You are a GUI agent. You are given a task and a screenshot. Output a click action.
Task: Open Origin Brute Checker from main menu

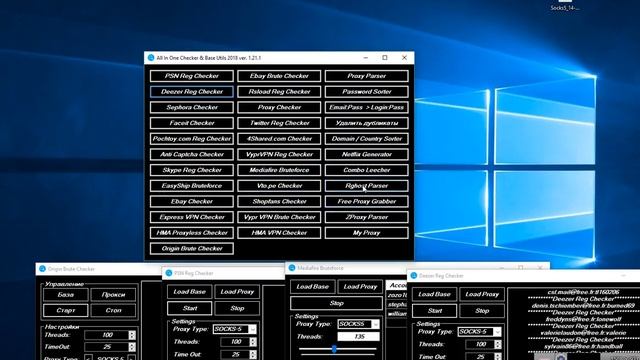point(192,249)
